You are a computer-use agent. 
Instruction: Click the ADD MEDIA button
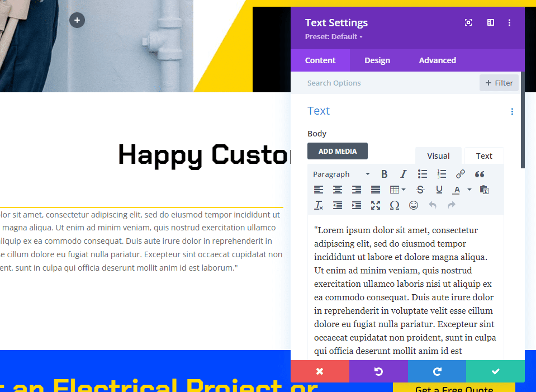(338, 151)
